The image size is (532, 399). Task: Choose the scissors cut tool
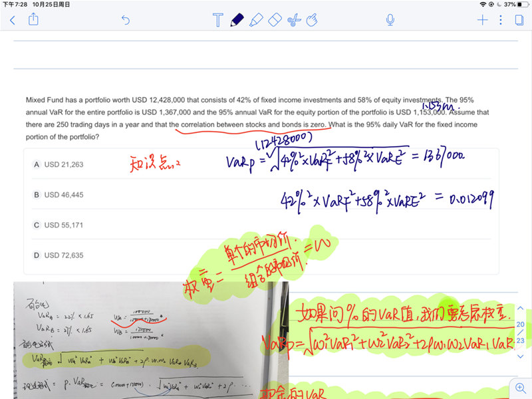pos(293,20)
